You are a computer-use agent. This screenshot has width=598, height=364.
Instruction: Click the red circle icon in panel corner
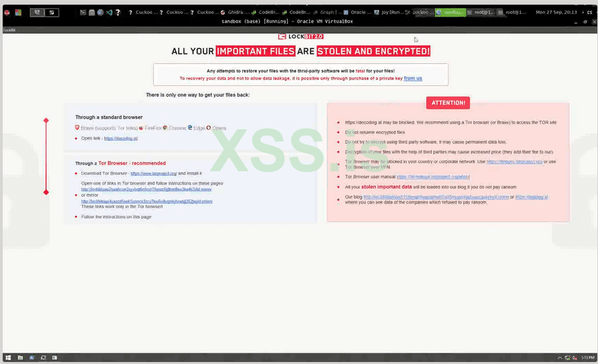tap(7, 12)
